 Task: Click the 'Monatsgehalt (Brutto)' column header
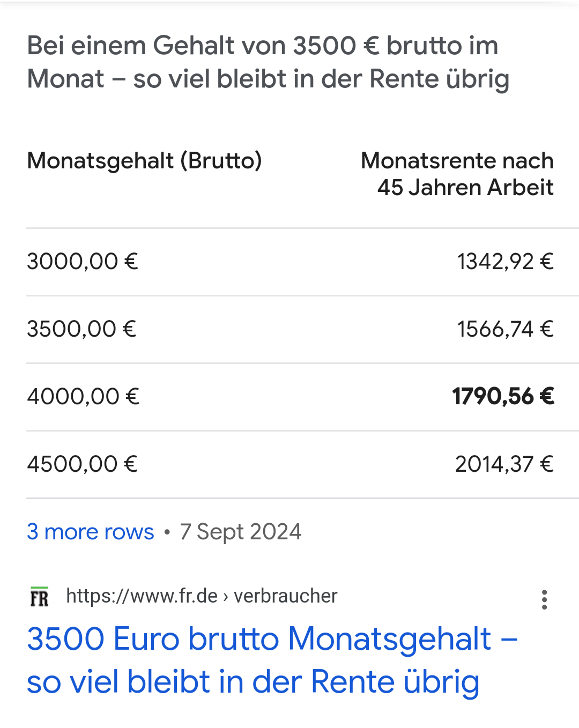[144, 160]
